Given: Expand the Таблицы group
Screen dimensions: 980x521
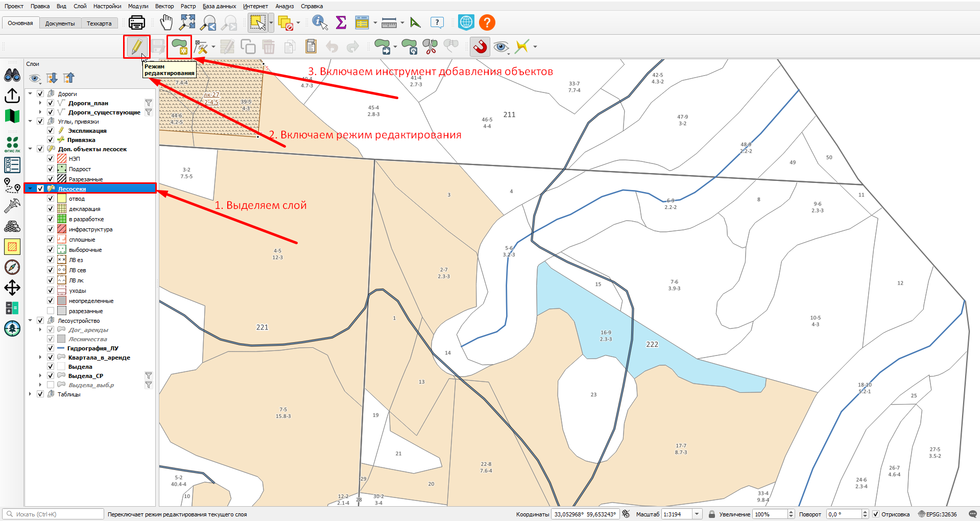Looking at the screenshot, I should pyautogui.click(x=30, y=394).
